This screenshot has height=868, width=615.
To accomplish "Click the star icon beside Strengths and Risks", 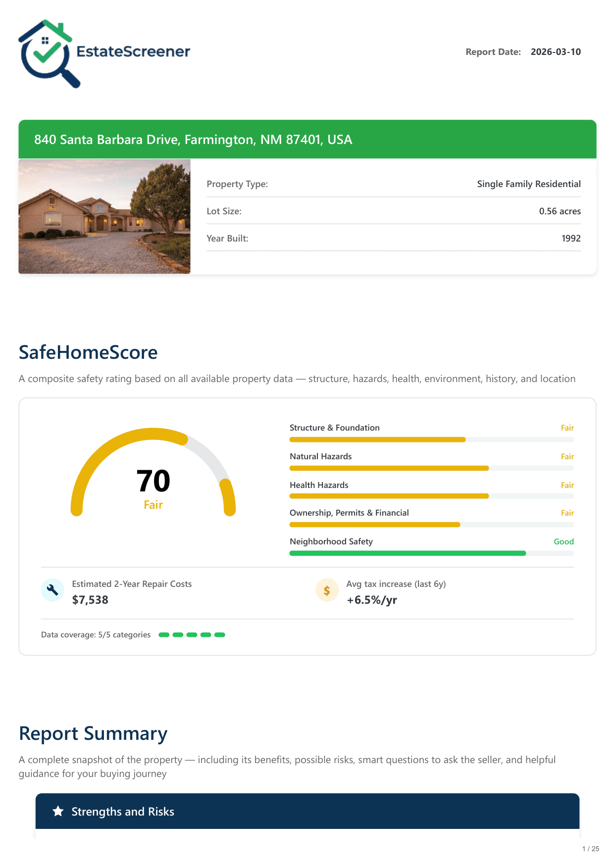I will (x=58, y=811).
